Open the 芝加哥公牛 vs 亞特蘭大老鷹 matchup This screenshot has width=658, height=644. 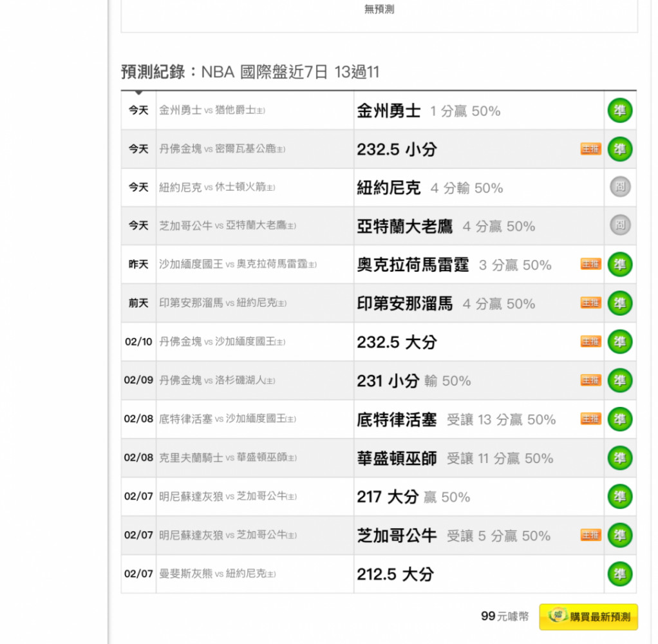pyautogui.click(x=227, y=226)
